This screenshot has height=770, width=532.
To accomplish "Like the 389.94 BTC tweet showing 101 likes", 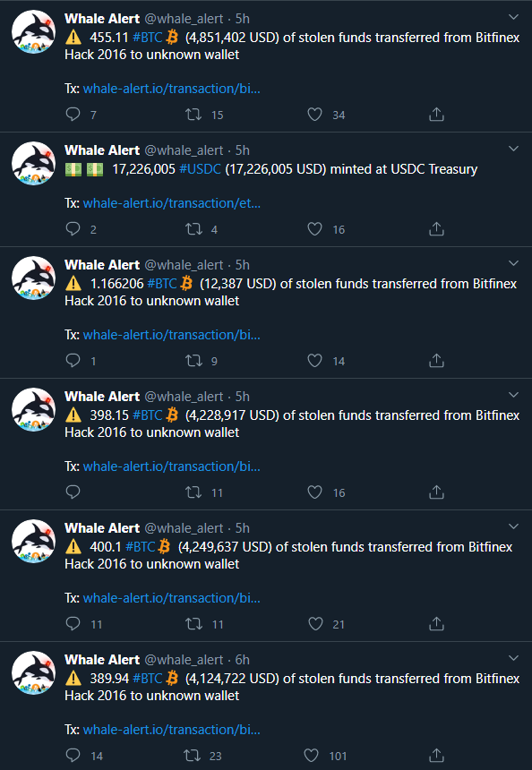I will coord(311,756).
